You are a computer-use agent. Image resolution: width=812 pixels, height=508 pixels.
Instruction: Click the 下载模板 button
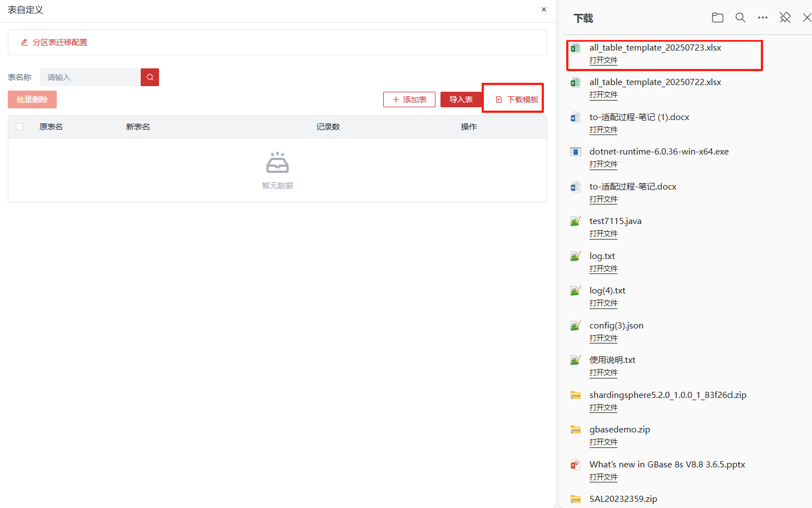[517, 99]
